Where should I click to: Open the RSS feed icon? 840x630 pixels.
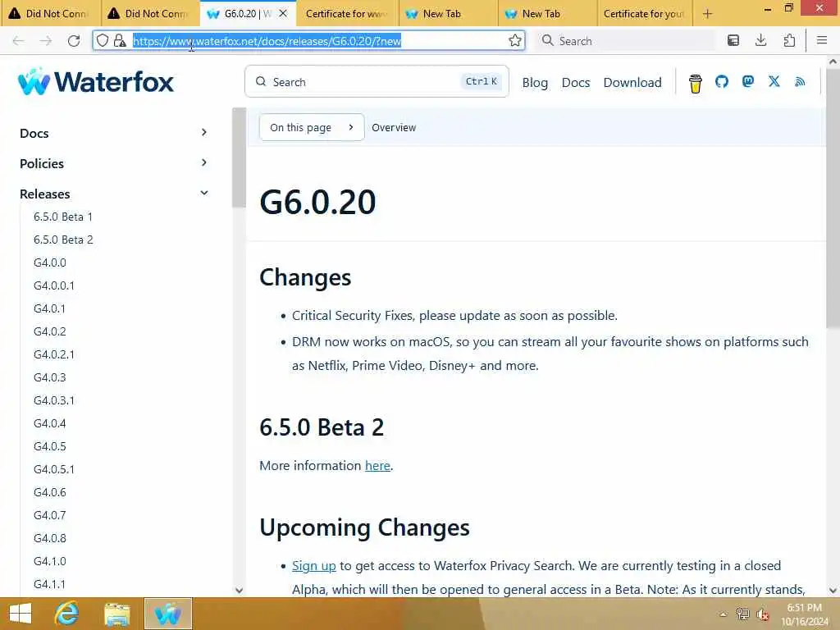[800, 81]
